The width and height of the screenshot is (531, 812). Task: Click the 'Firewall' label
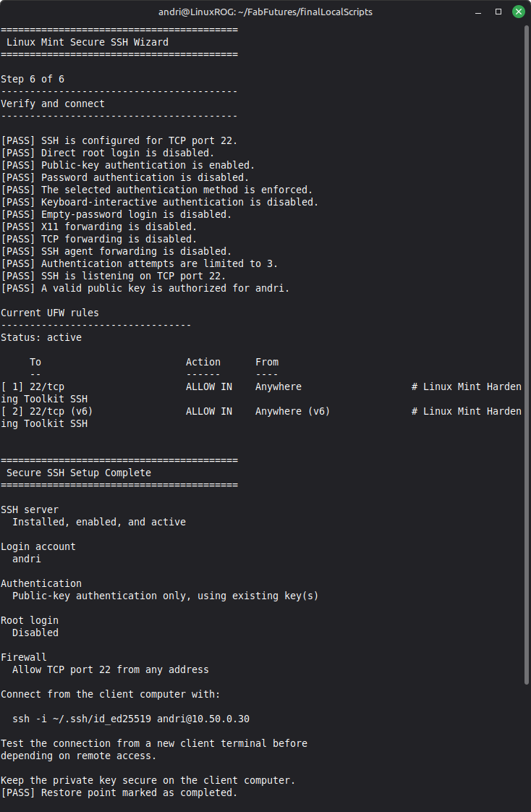click(24, 657)
